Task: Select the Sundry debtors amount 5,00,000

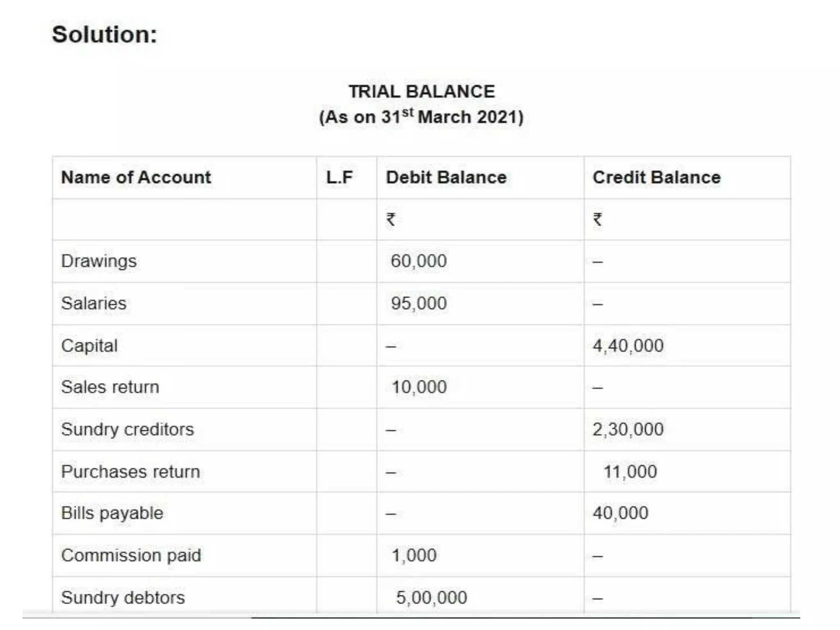Action: click(431, 598)
